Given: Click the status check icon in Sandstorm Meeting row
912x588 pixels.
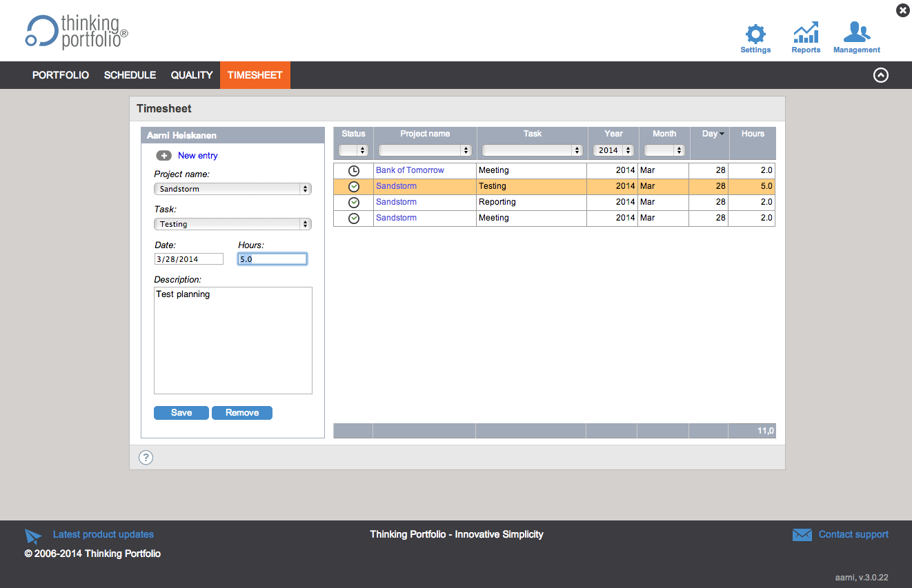Looking at the screenshot, I should click(x=354, y=218).
